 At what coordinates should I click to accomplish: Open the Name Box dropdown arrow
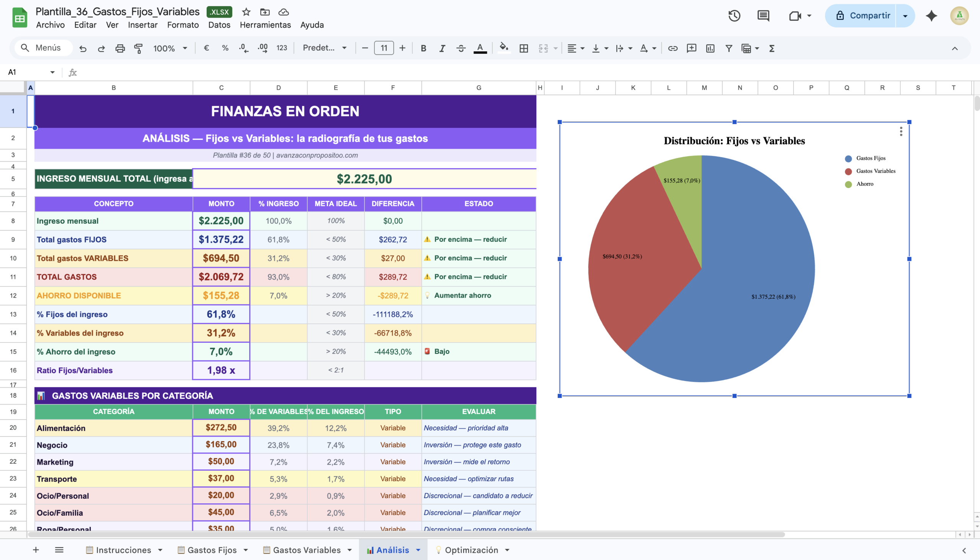point(52,72)
